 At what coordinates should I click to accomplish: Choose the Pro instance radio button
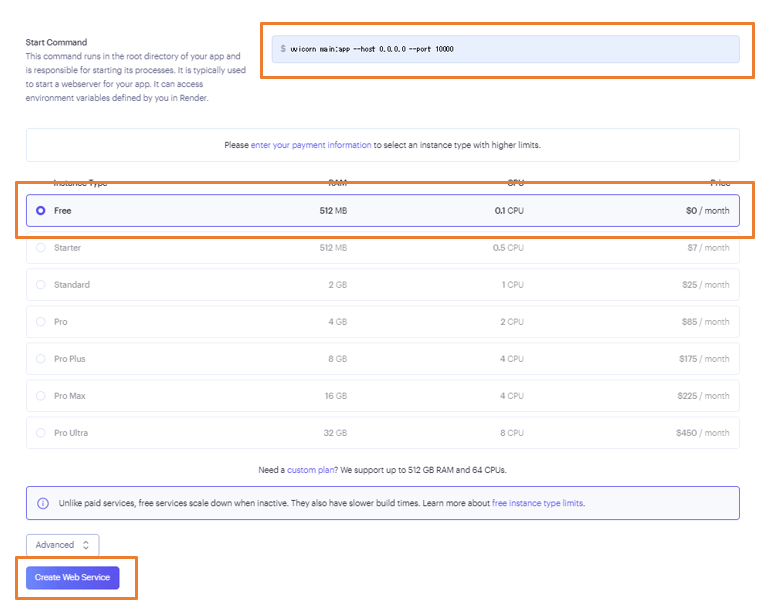[x=41, y=322]
